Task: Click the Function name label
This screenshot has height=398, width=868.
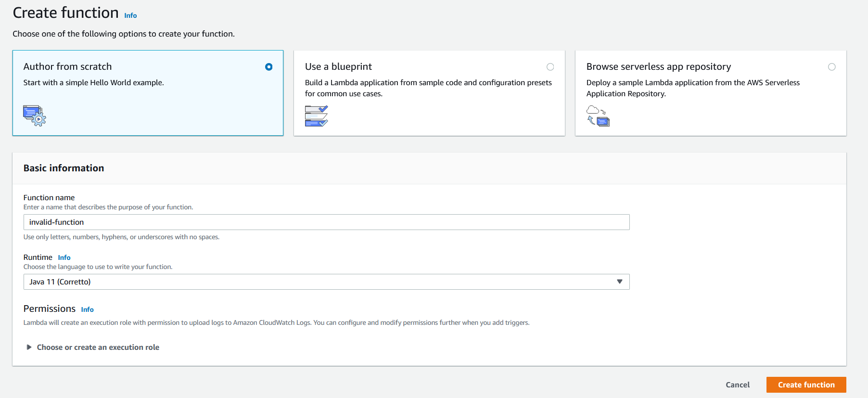Action: click(49, 197)
